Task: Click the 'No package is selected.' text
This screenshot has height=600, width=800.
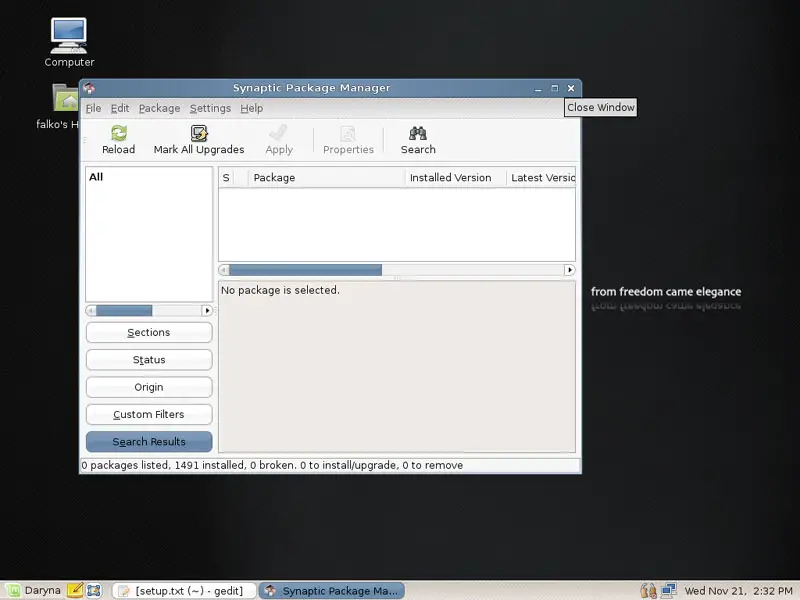Action: tap(280, 290)
